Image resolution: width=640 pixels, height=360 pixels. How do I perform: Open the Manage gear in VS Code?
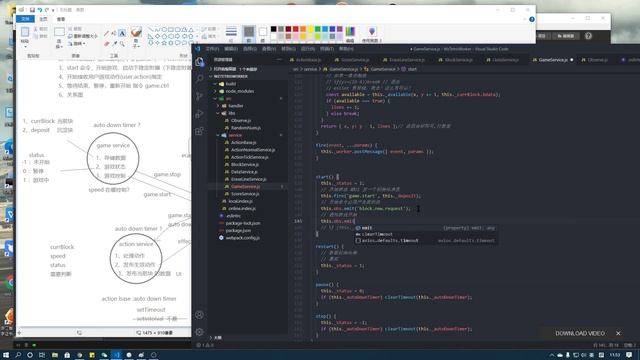[x=200, y=332]
